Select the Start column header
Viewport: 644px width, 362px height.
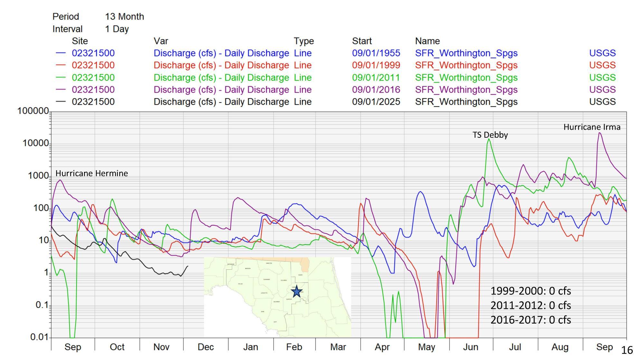(x=362, y=41)
